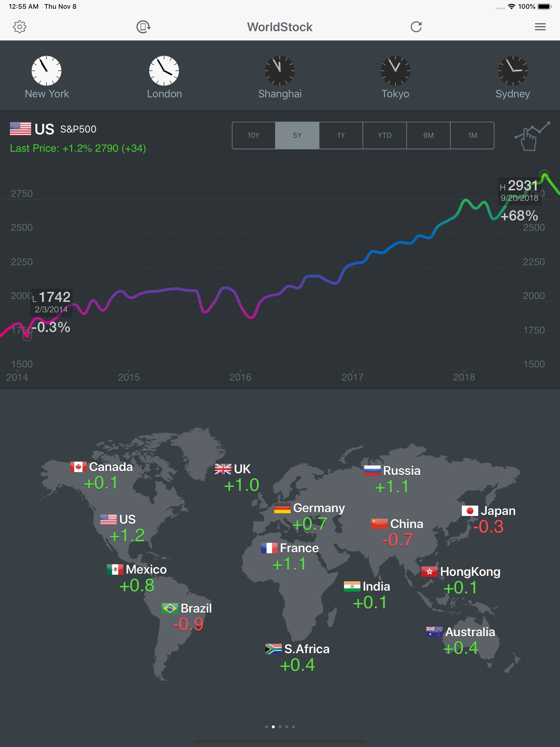The height and width of the screenshot is (747, 560).
Task: Tap the HongKong +0.1 value
Action: (460, 588)
